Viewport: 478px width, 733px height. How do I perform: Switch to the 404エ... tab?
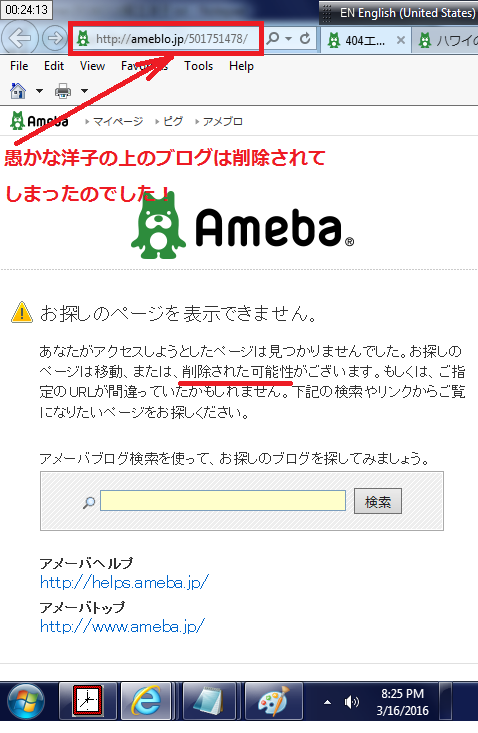(366, 41)
